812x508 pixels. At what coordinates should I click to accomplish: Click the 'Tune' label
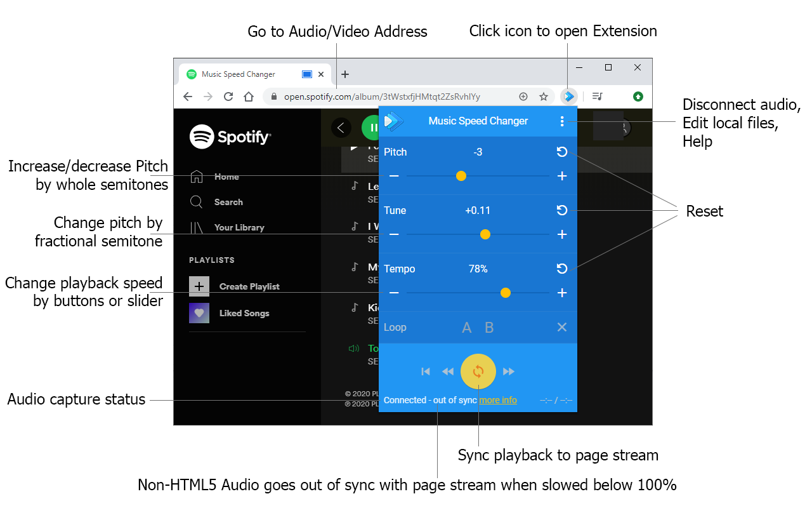[395, 210]
